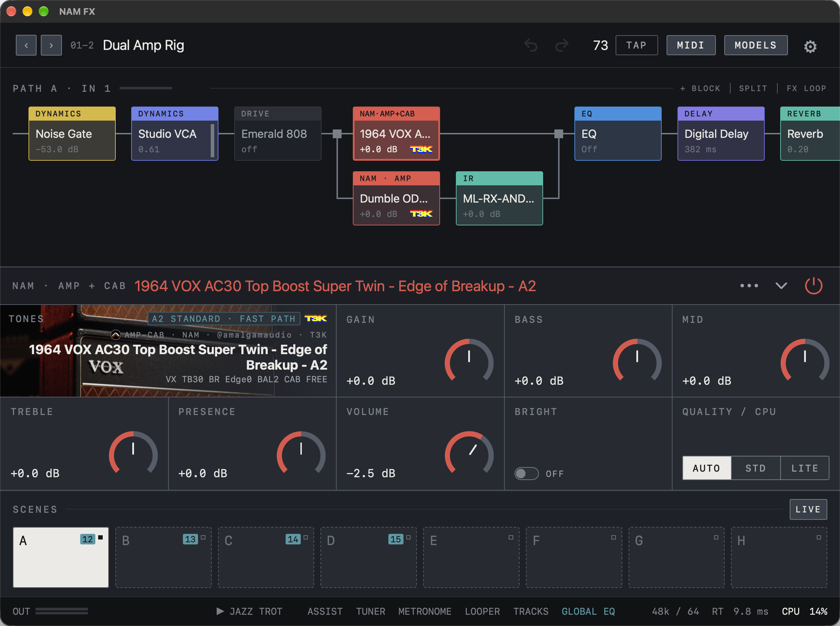This screenshot has height=626, width=840.
Task: Select LITE quality mode
Action: [x=805, y=468]
